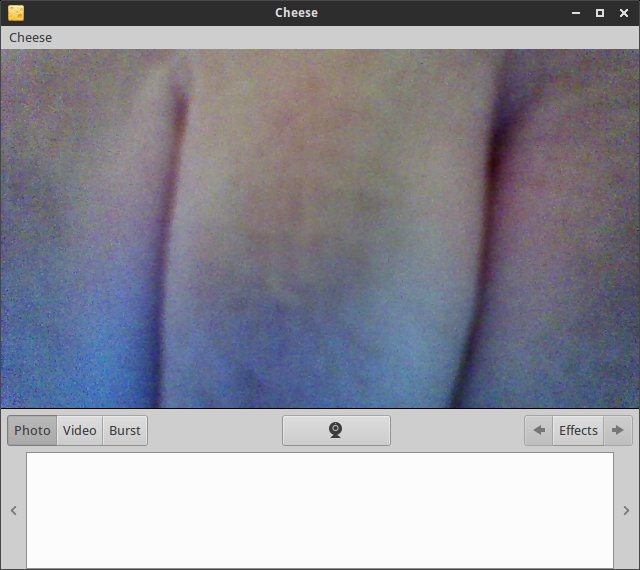640x570 pixels.
Task: Take a photo with webcam button
Action: click(336, 430)
